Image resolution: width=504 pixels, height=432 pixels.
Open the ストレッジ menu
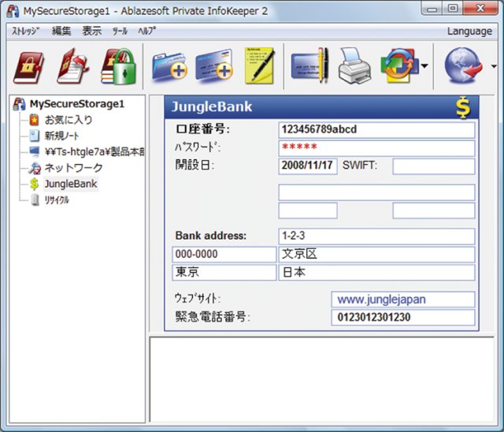pos(26,32)
